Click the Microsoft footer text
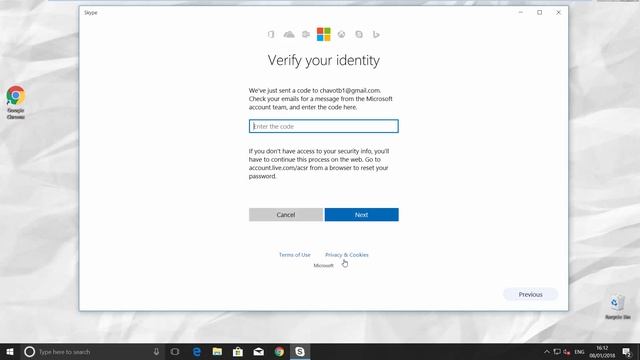 pyautogui.click(x=323, y=265)
